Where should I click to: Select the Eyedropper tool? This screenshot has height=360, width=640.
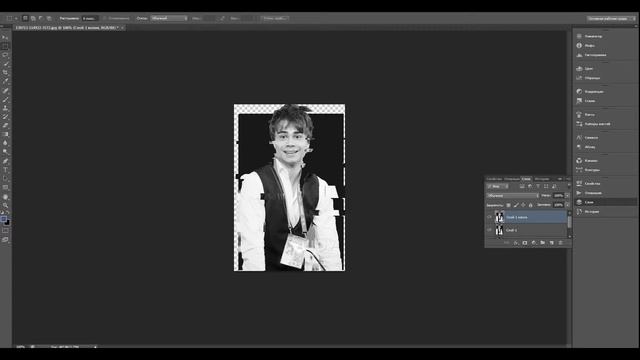[5, 81]
